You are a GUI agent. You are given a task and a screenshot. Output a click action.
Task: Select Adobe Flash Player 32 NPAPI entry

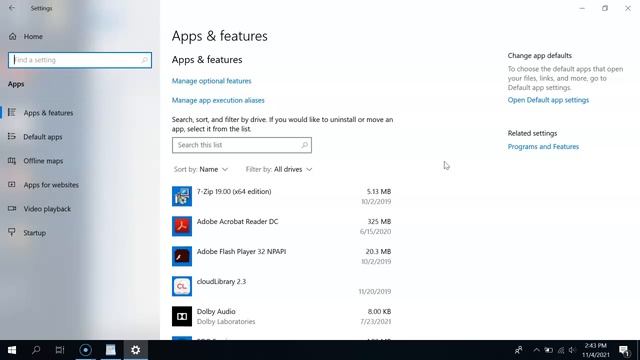click(282, 256)
